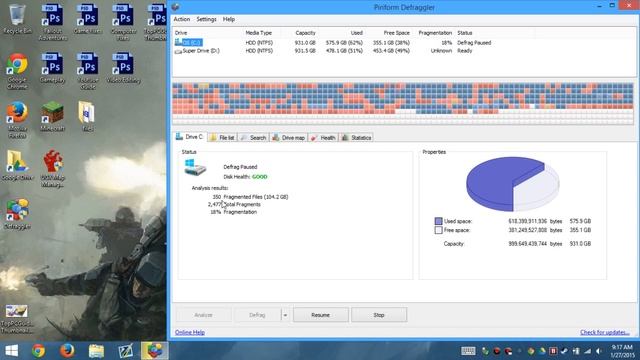Viewport: 640px width, 360px height.
Task: Sort by the Used column header
Action: tap(356, 33)
